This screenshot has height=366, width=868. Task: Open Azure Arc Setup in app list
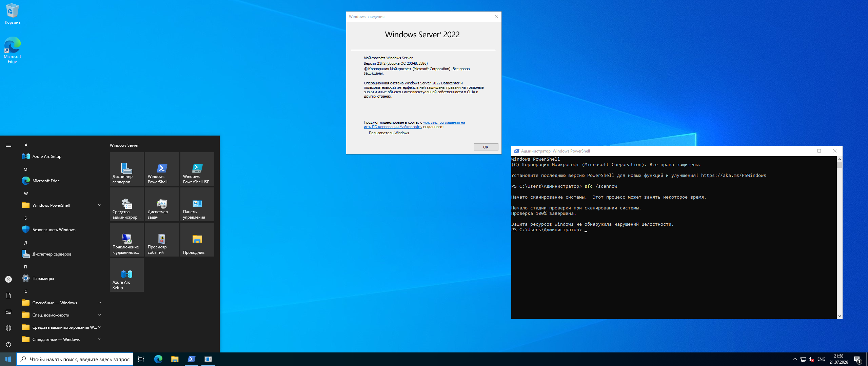(61, 156)
